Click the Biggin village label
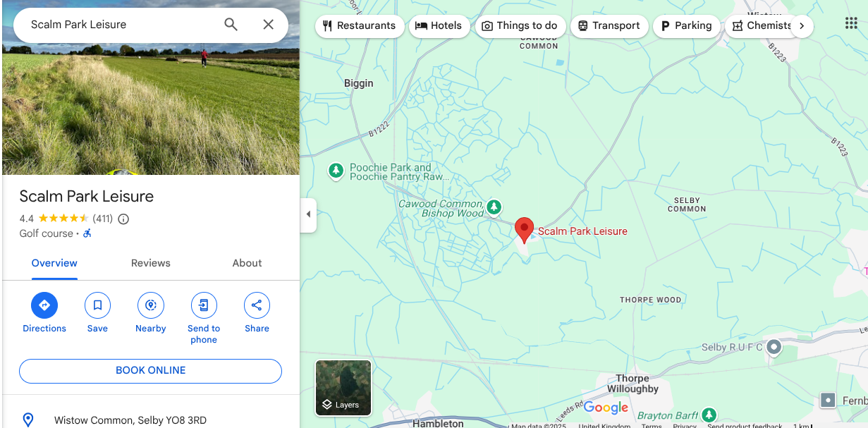Screen dimensions: 868x428 pyautogui.click(x=359, y=83)
